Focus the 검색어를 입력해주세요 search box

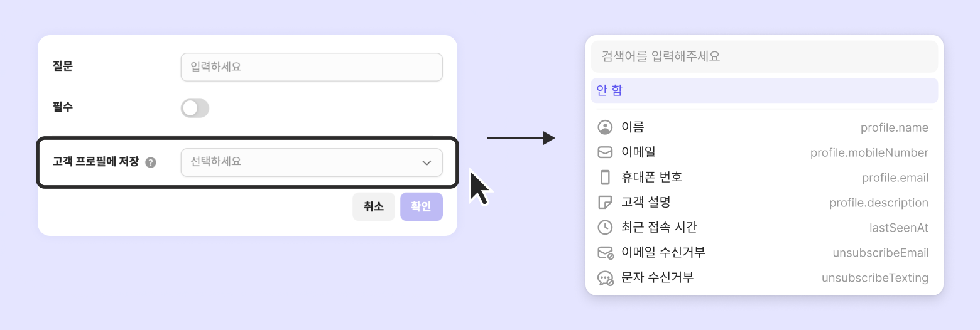[x=764, y=56]
